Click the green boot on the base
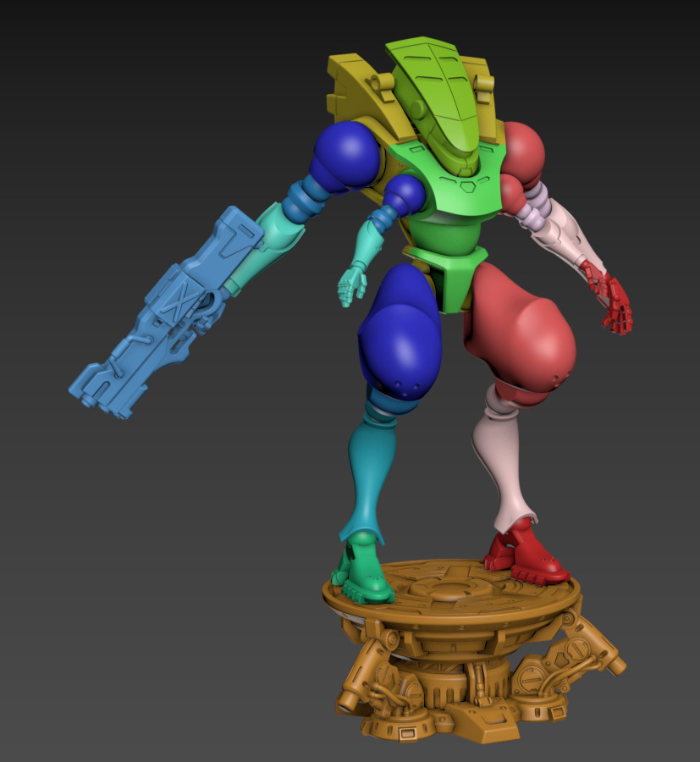The width and height of the screenshot is (700, 762). [363, 569]
